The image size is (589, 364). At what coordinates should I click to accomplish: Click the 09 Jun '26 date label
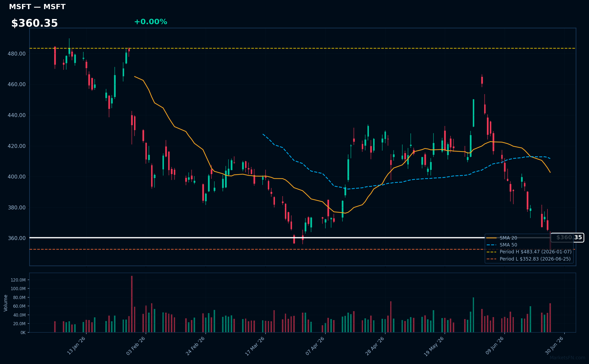494,346
